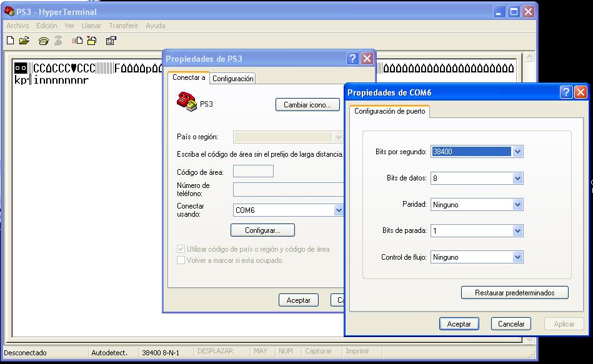Click the Disconnect toolbar icon

pos(58,41)
